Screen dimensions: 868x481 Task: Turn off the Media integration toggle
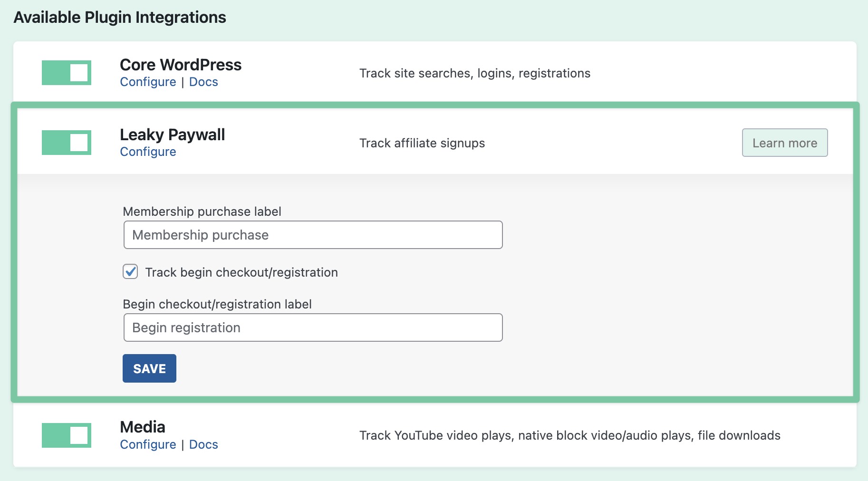coord(66,434)
